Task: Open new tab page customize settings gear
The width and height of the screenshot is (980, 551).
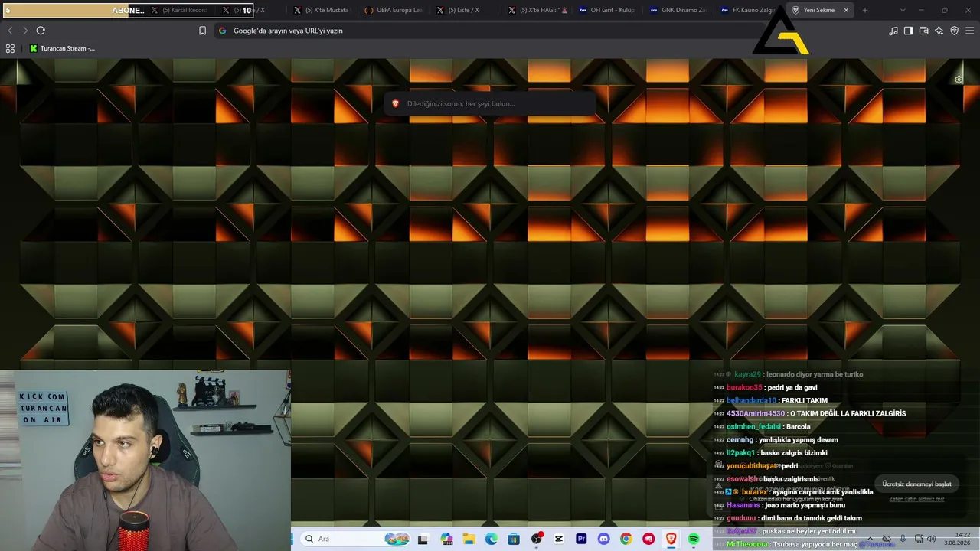Action: click(959, 80)
